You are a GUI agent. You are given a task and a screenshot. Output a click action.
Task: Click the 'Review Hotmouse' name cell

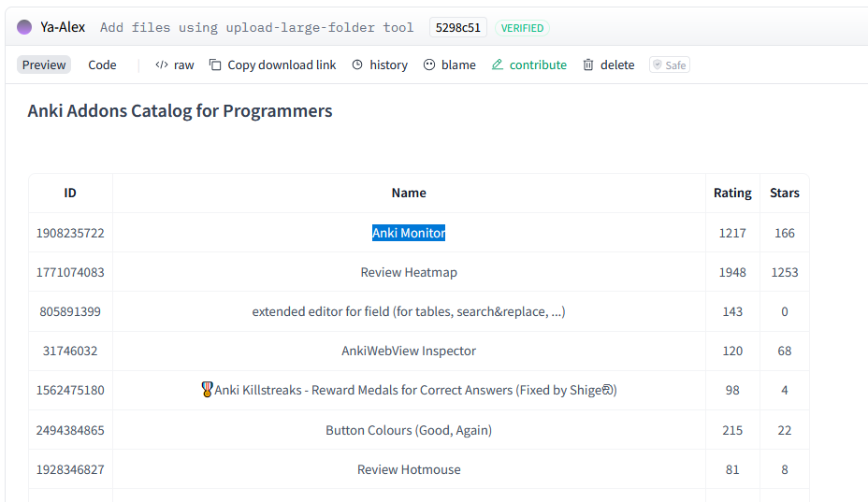pos(409,469)
